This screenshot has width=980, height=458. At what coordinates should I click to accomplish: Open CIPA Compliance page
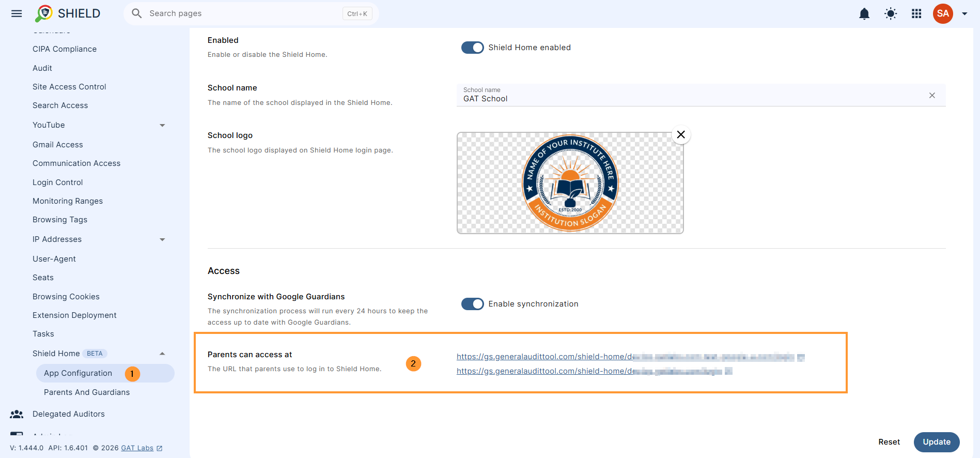coord(65,49)
